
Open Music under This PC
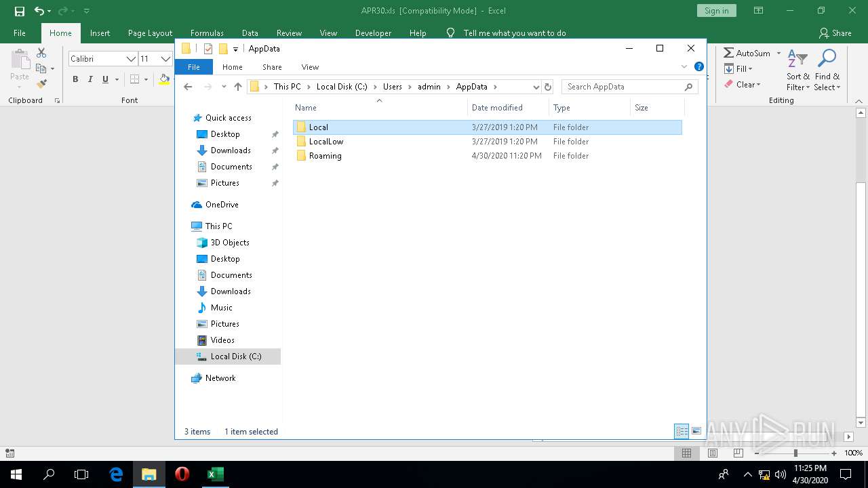click(221, 308)
